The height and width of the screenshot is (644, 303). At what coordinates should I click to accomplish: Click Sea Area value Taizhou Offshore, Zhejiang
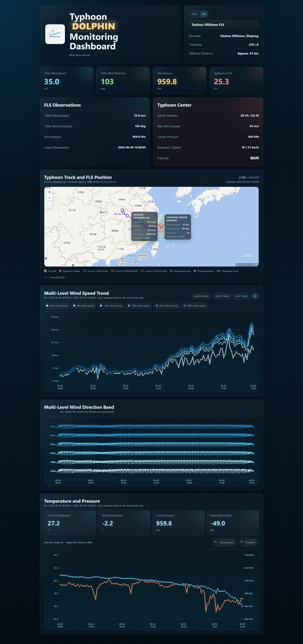click(x=239, y=36)
